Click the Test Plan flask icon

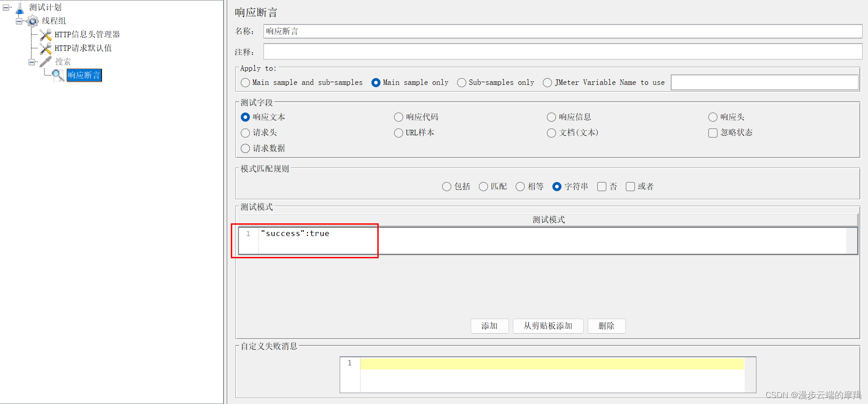point(20,8)
